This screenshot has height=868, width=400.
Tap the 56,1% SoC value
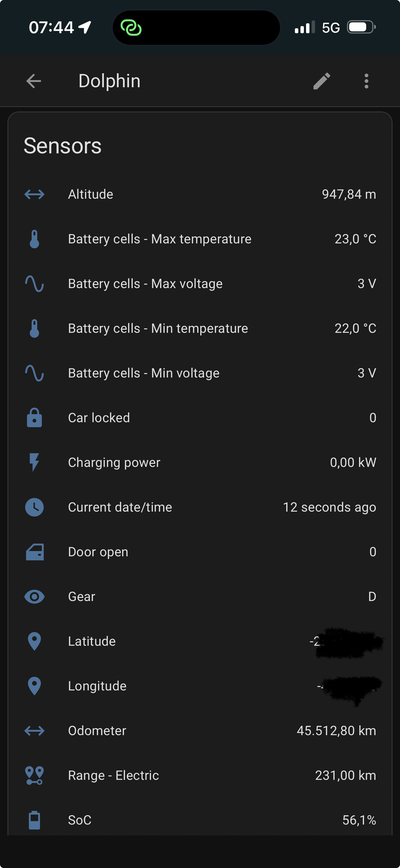click(359, 820)
